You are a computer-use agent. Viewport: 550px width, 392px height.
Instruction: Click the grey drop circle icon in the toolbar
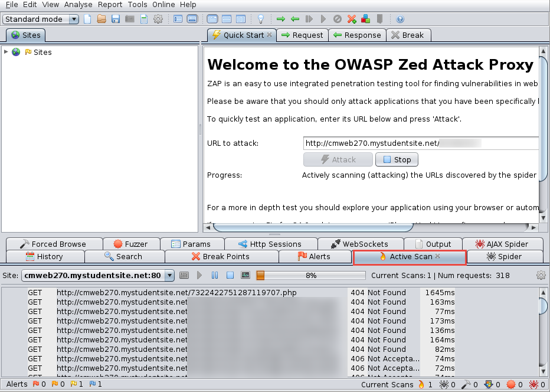(x=338, y=19)
